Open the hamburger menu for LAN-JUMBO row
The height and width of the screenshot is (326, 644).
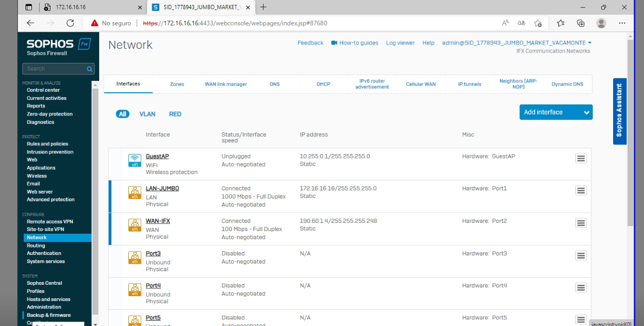pyautogui.click(x=581, y=191)
